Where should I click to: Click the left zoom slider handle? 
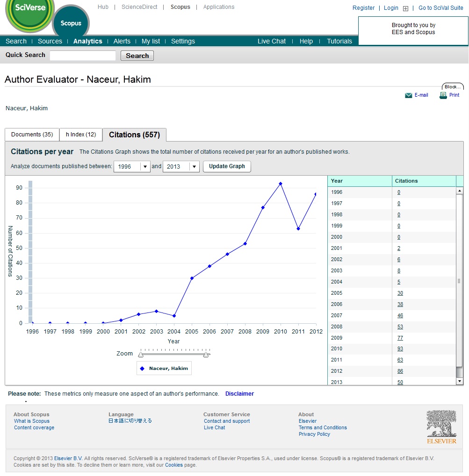click(x=140, y=355)
